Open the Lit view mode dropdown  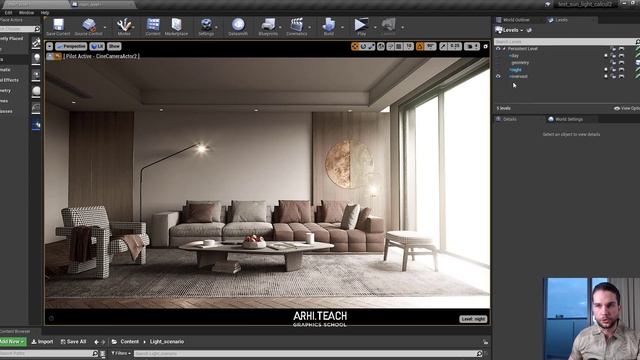97,47
